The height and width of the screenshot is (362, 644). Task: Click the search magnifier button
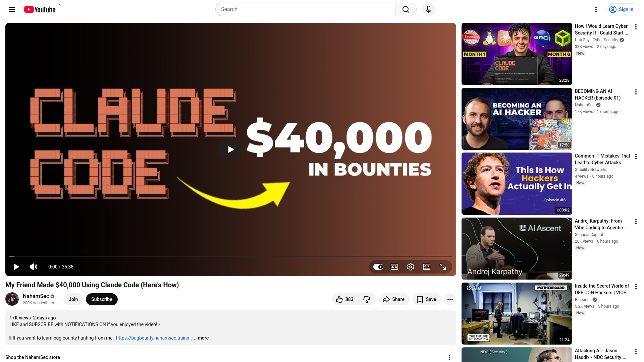(406, 9)
